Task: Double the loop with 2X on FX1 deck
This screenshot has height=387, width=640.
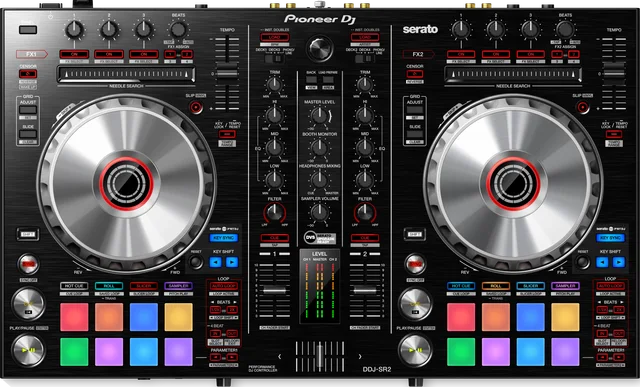Action: 232,310
